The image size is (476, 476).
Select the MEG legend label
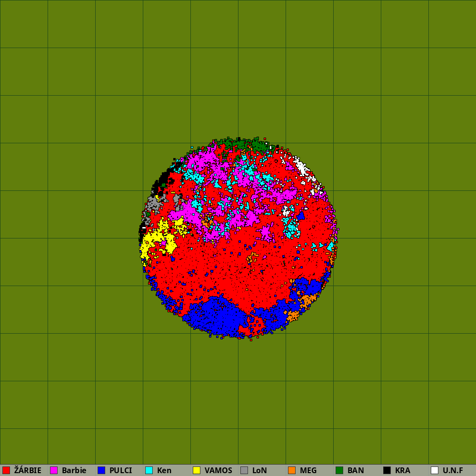[x=308, y=470]
